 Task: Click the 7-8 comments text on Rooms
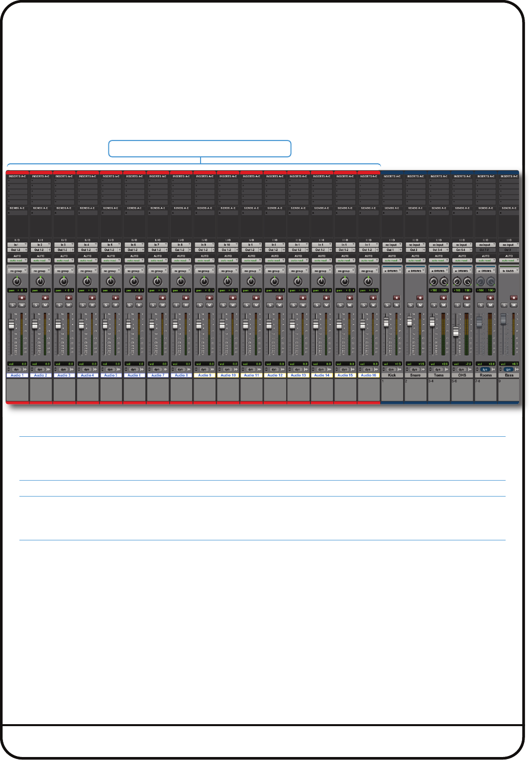pyautogui.click(x=478, y=381)
